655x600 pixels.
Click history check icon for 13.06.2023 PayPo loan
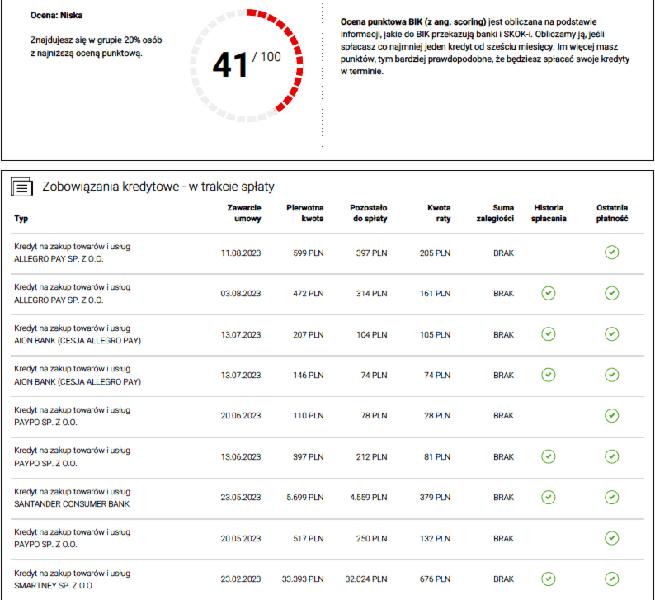tap(548, 457)
